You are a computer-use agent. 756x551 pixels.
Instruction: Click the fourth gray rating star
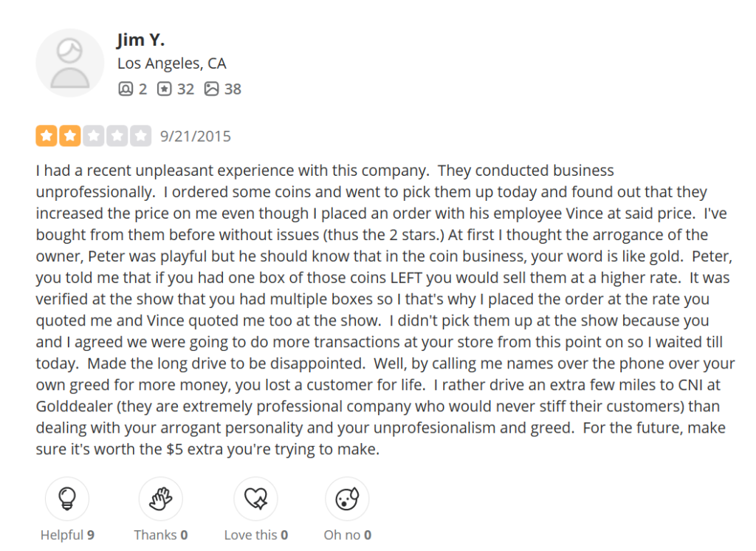(117, 136)
